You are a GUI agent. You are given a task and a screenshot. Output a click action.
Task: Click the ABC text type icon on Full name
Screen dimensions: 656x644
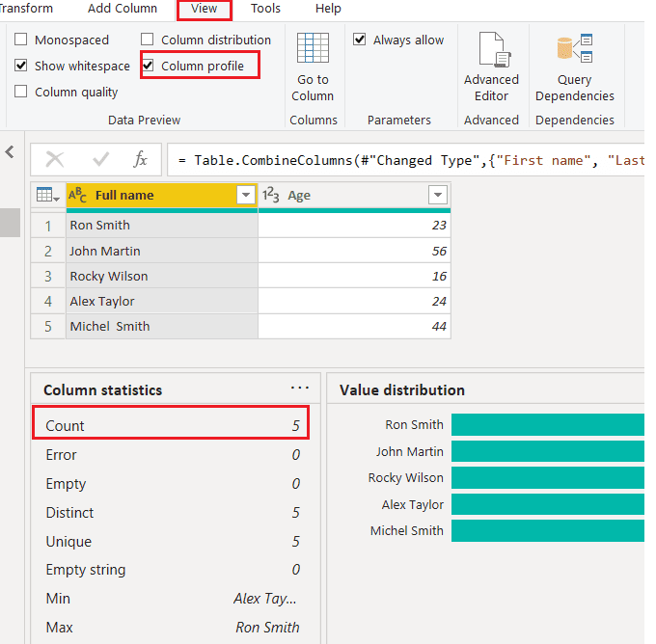(77, 195)
